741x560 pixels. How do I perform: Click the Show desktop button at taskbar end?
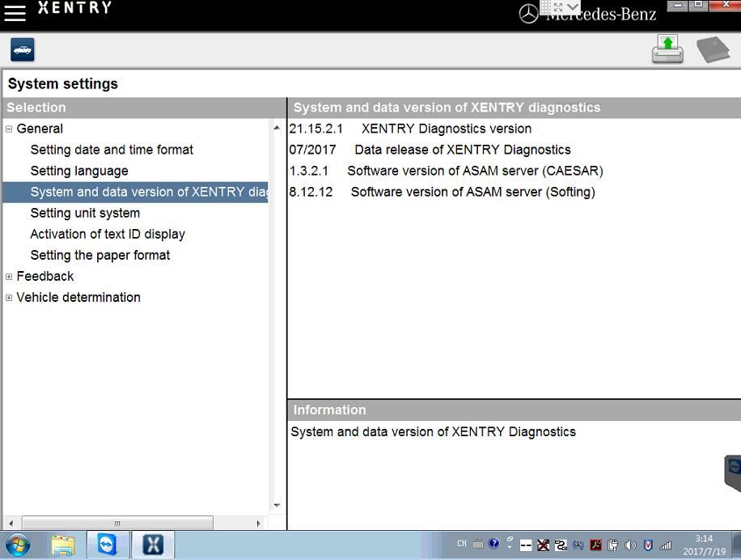[737, 545]
